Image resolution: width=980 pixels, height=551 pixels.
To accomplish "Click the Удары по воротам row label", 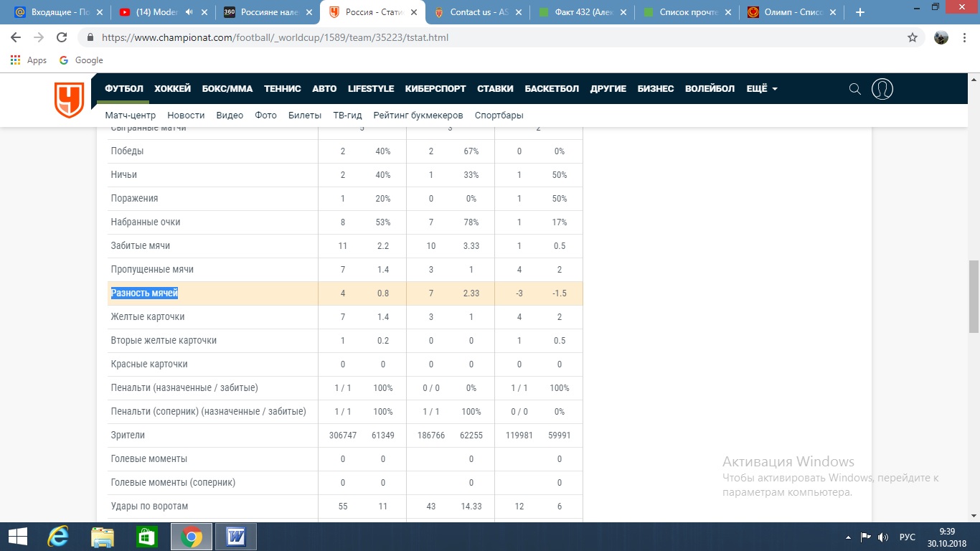I will point(149,507).
